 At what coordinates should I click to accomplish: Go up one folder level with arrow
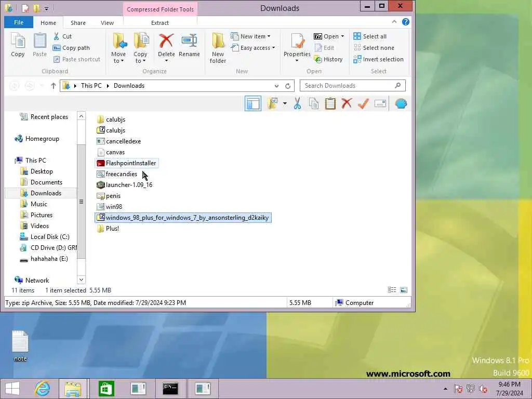click(x=54, y=86)
